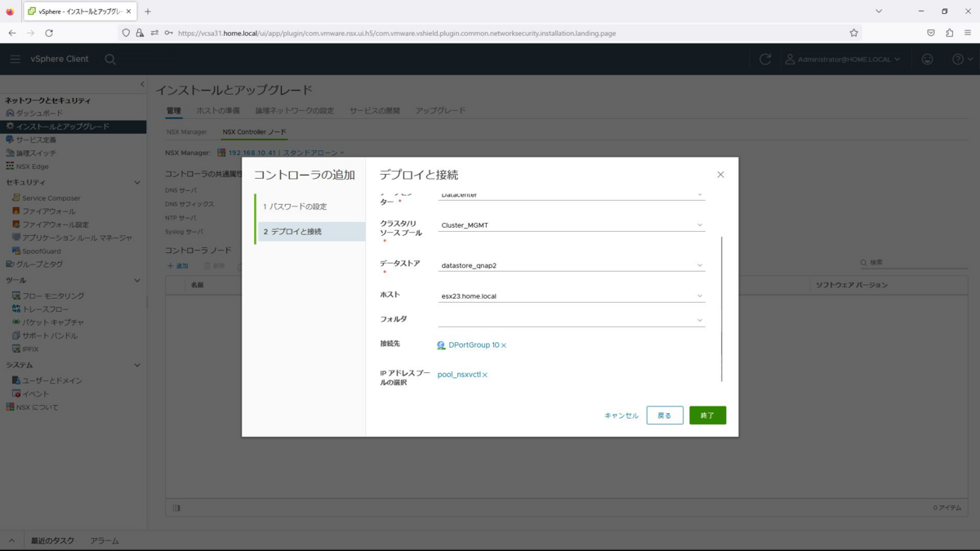Open Traceflow in sidebar
This screenshot has height=551, width=980.
[46, 309]
